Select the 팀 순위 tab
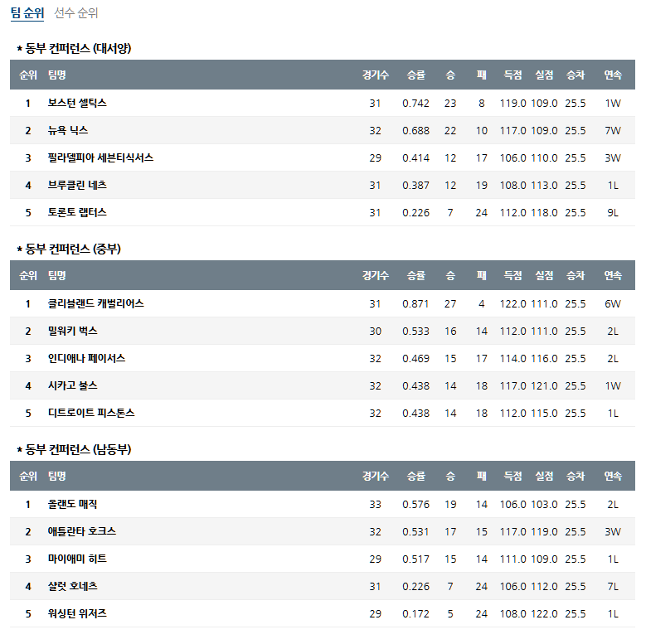The height and width of the screenshot is (644, 646). (x=27, y=13)
